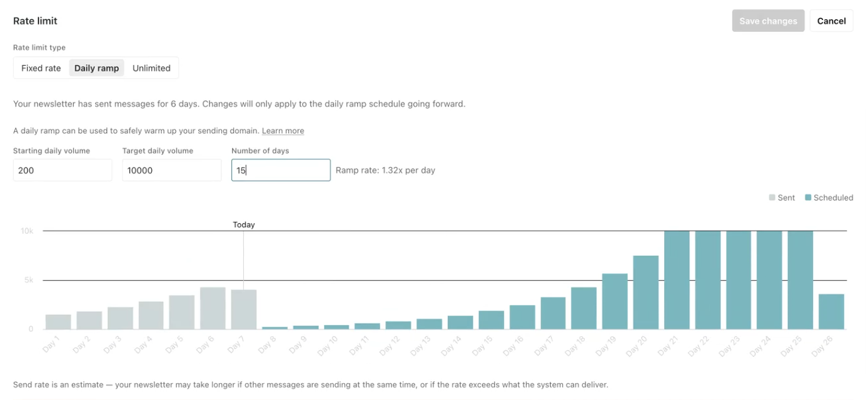Click the Save changes button
This screenshot has width=868, height=400.
(768, 20)
